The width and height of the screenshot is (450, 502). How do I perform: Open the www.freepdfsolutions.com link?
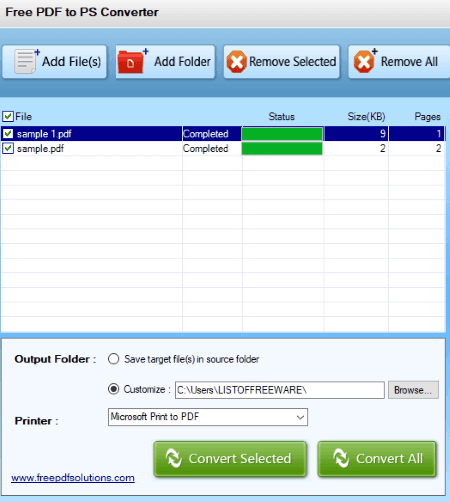click(73, 478)
